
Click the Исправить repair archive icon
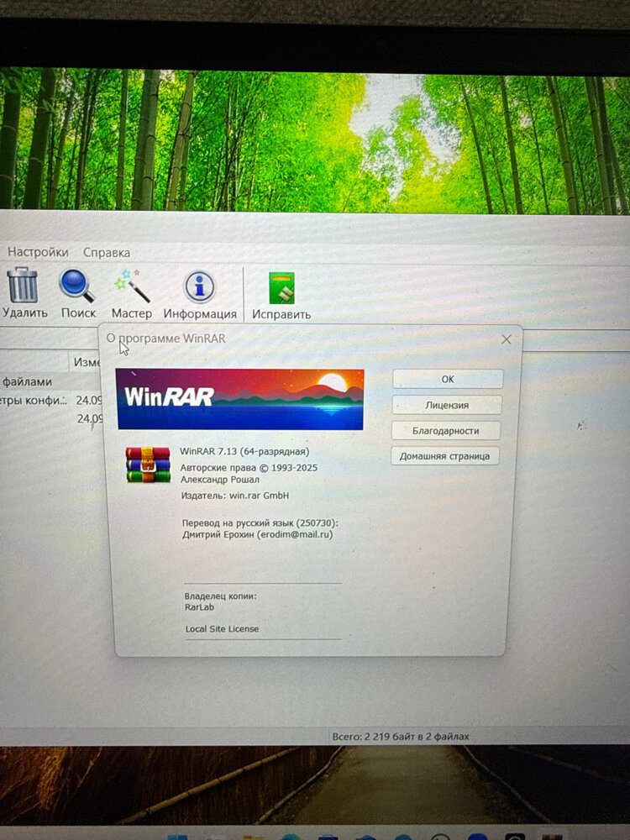click(281, 287)
